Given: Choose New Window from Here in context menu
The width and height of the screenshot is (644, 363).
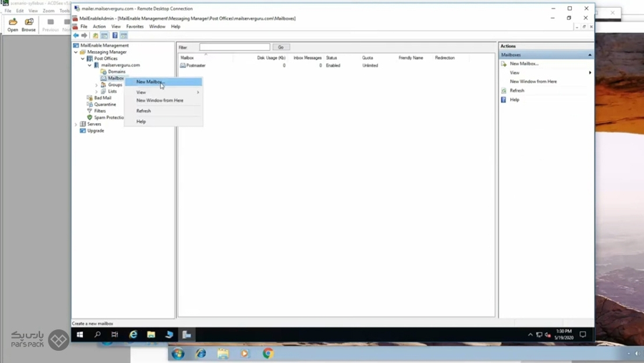Looking at the screenshot, I should (163, 100).
